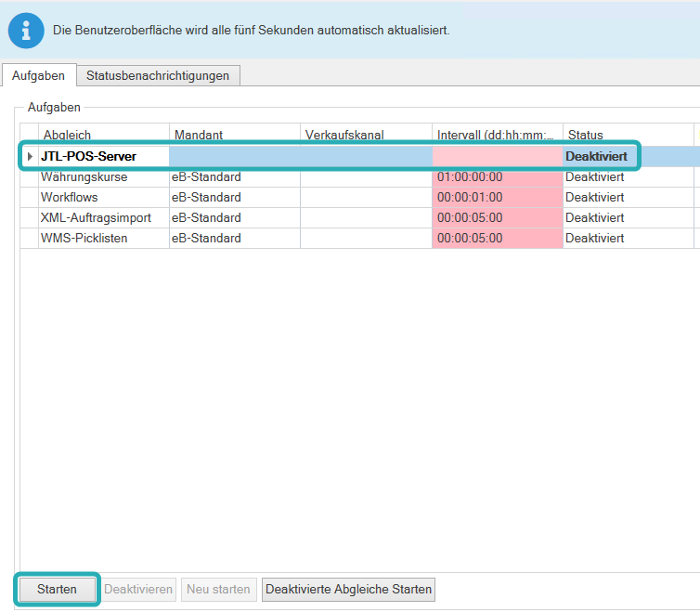The image size is (700, 612).
Task: Expand the JTL-POS-Server row arrow
Action: pyautogui.click(x=30, y=156)
